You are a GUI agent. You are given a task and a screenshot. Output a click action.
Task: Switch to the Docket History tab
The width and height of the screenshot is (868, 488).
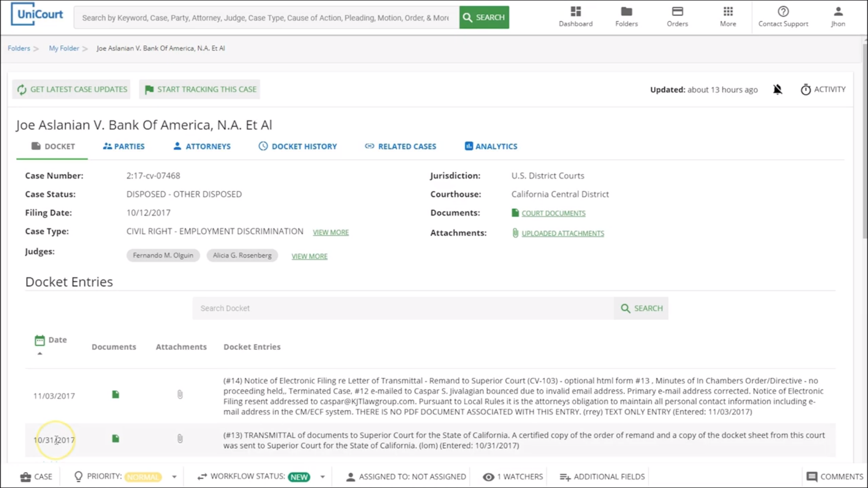[297, 146]
